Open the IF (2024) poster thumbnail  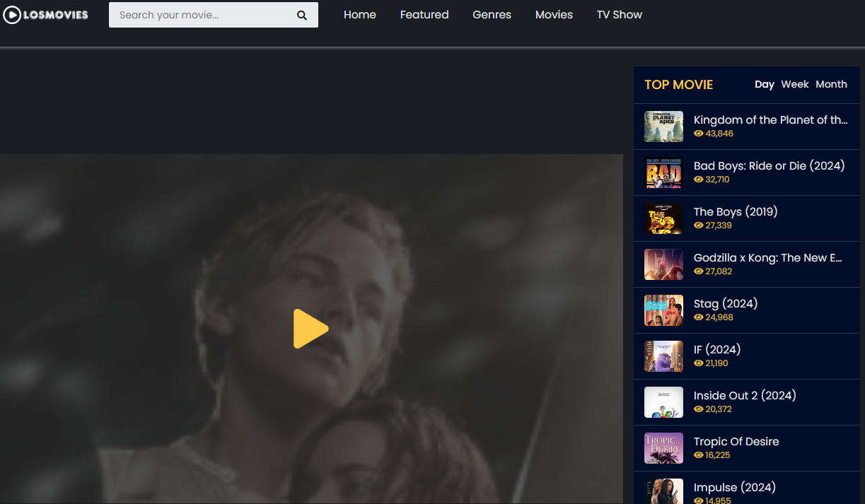tap(663, 356)
